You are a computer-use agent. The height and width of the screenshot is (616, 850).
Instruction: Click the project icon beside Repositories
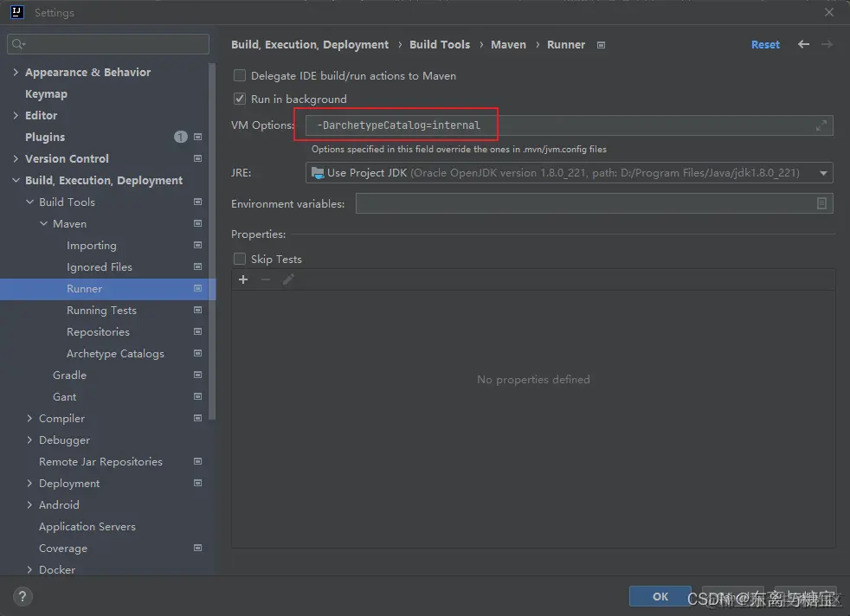pos(198,332)
